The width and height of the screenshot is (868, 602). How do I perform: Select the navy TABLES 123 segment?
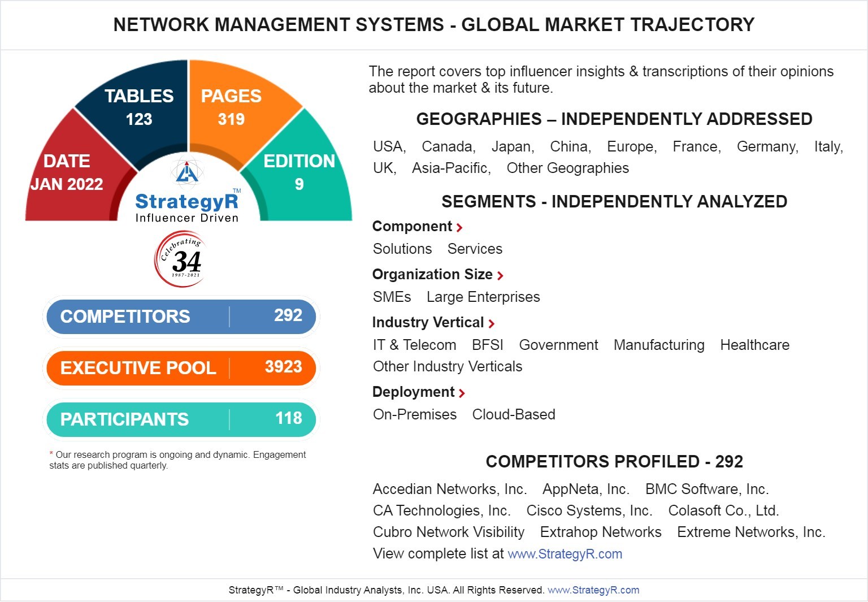click(x=139, y=107)
